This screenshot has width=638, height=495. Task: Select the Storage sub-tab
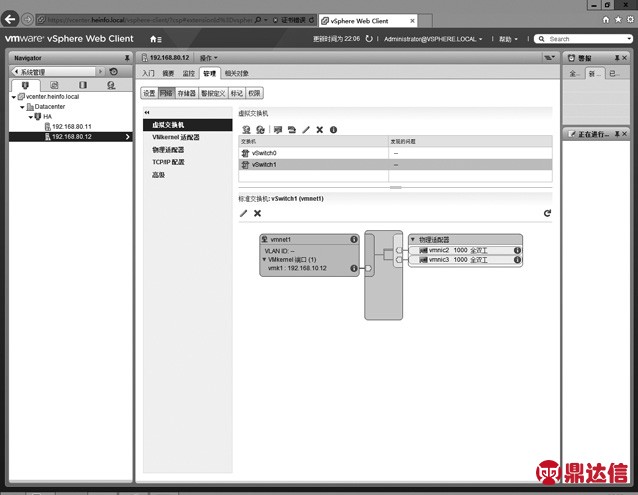(x=187, y=93)
